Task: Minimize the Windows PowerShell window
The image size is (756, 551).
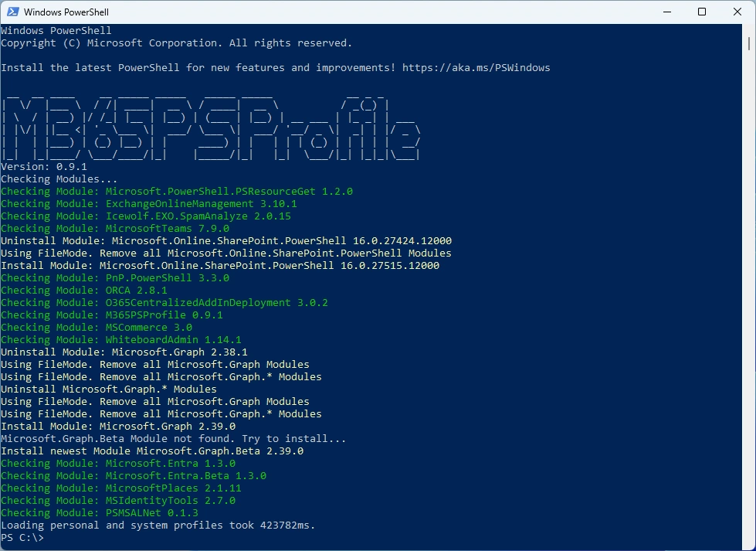Action: click(667, 12)
